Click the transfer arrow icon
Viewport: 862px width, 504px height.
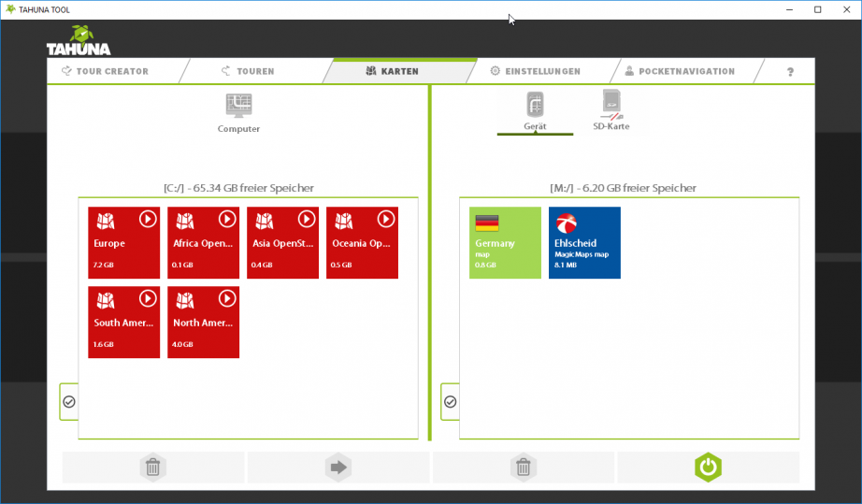[x=338, y=467]
